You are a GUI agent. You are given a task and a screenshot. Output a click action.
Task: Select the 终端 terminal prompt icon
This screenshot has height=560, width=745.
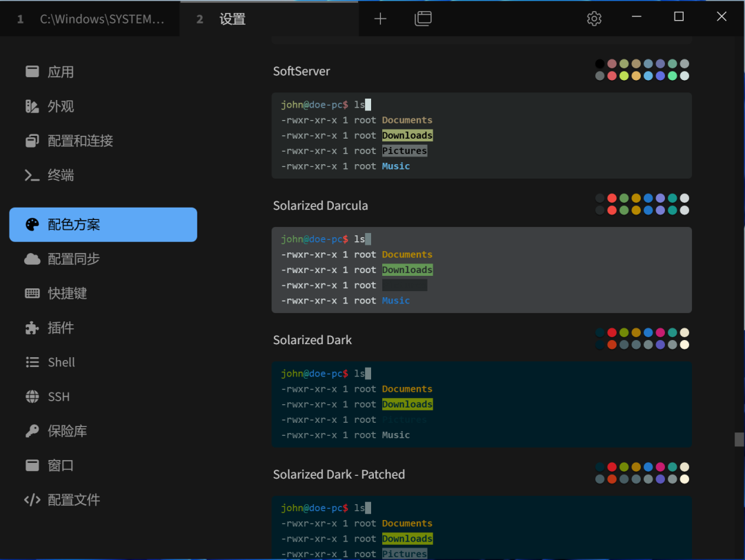32,175
